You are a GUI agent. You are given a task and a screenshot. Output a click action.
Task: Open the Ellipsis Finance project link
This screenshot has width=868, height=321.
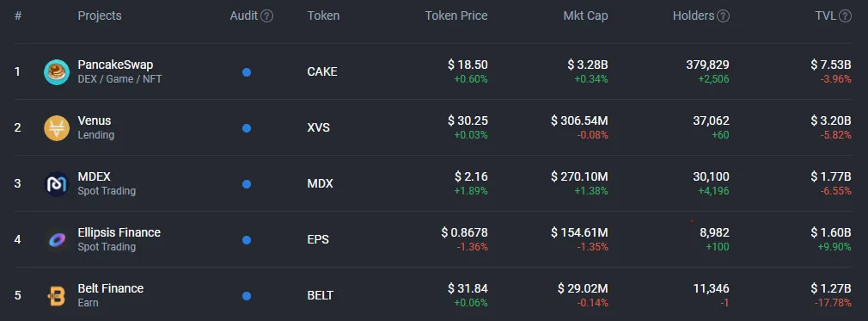tap(119, 232)
